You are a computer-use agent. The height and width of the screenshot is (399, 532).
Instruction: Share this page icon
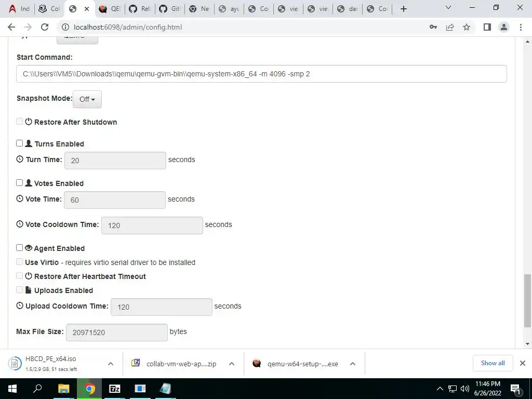(x=450, y=27)
